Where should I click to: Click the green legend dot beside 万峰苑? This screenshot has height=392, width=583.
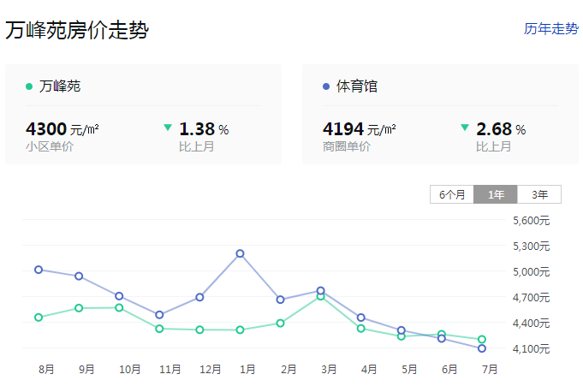tap(29, 86)
